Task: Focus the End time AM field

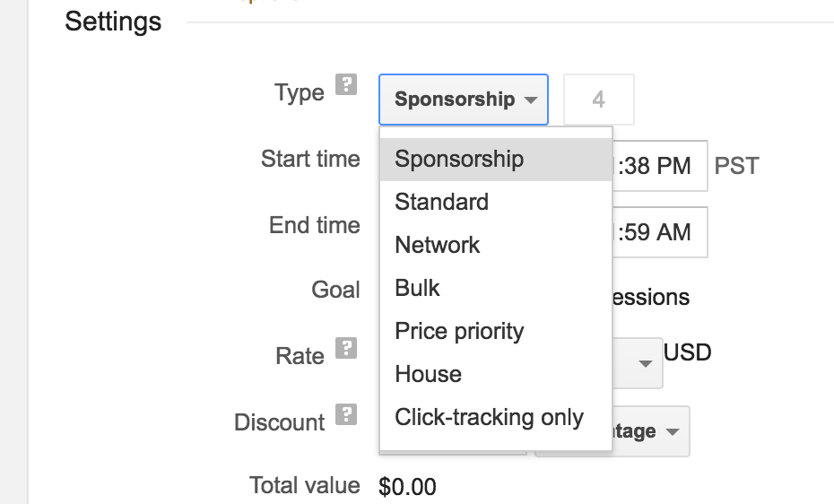Action: (x=660, y=232)
